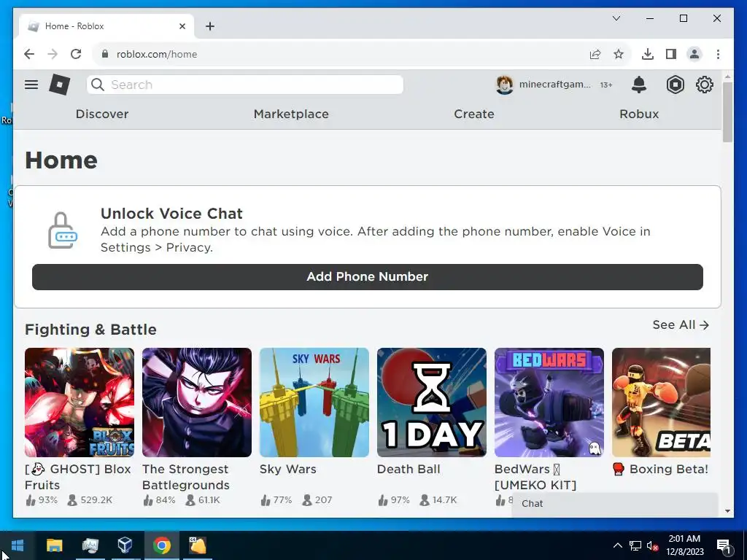Open the Boxing Beta game thumbnail
This screenshot has height=560, width=747.
(x=661, y=402)
